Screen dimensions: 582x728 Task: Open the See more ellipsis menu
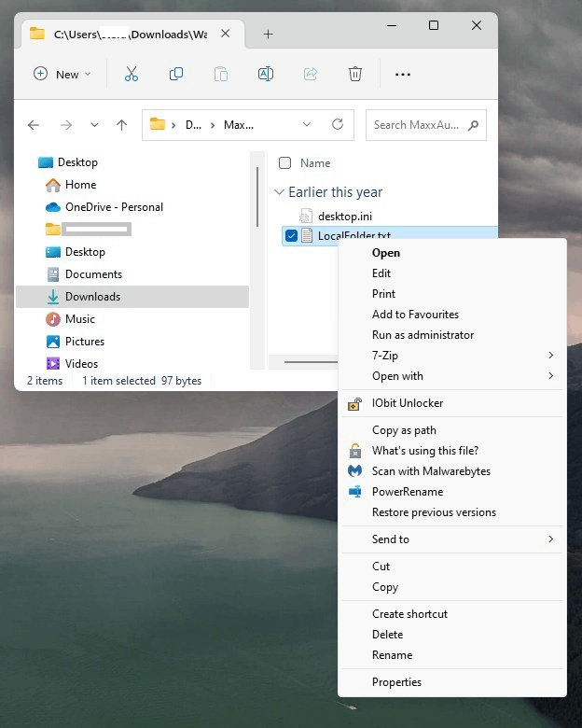point(402,75)
